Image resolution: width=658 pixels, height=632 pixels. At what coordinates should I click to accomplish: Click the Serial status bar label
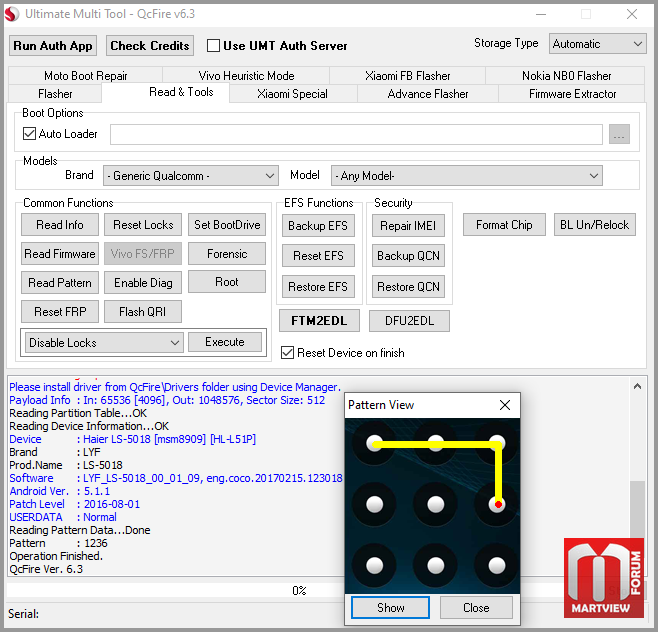pos(24,614)
